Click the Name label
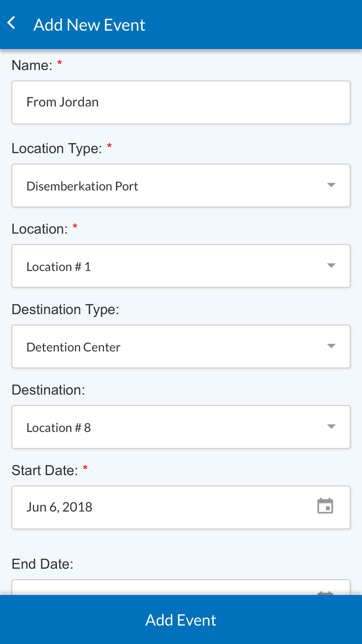 tap(32, 66)
